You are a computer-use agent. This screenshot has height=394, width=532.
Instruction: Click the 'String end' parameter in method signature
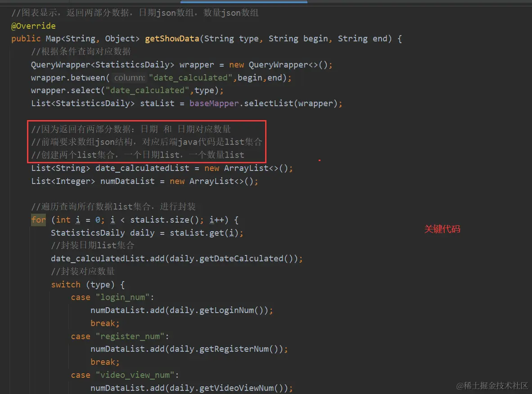click(x=362, y=39)
